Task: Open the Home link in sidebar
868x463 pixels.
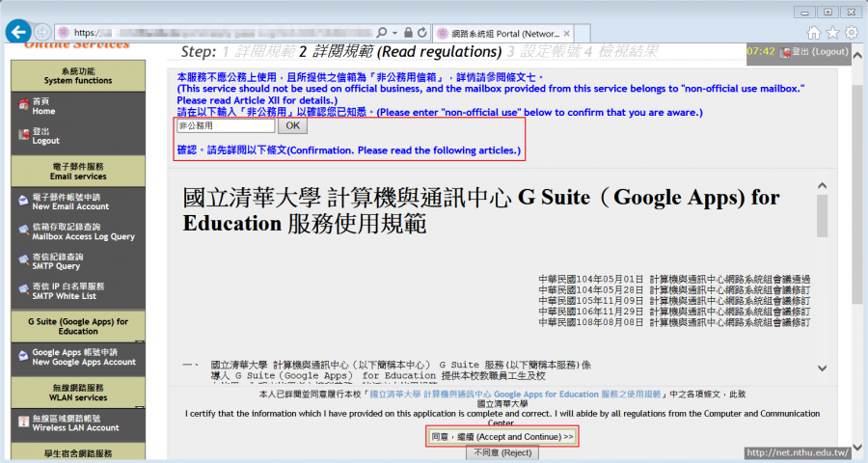Action: [x=43, y=106]
